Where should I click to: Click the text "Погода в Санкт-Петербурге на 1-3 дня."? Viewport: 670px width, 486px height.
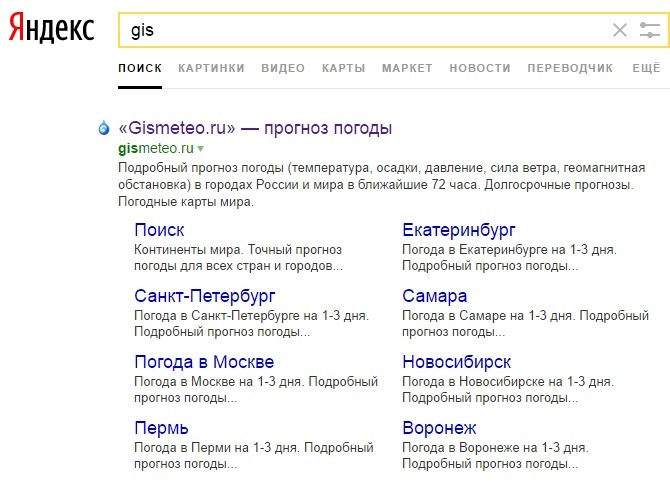[x=251, y=316]
